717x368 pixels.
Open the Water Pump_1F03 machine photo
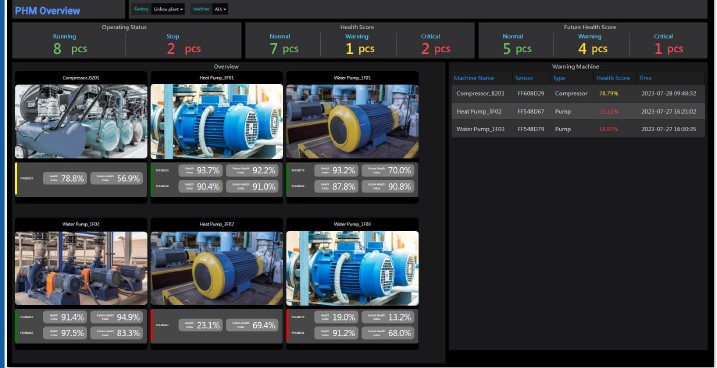pyautogui.click(x=352, y=268)
